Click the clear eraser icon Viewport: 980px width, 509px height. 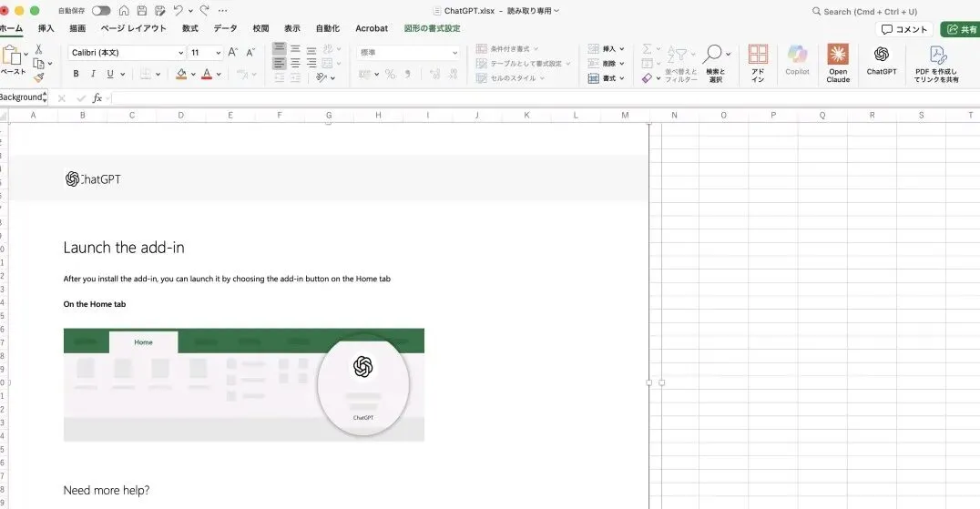[x=647, y=78]
